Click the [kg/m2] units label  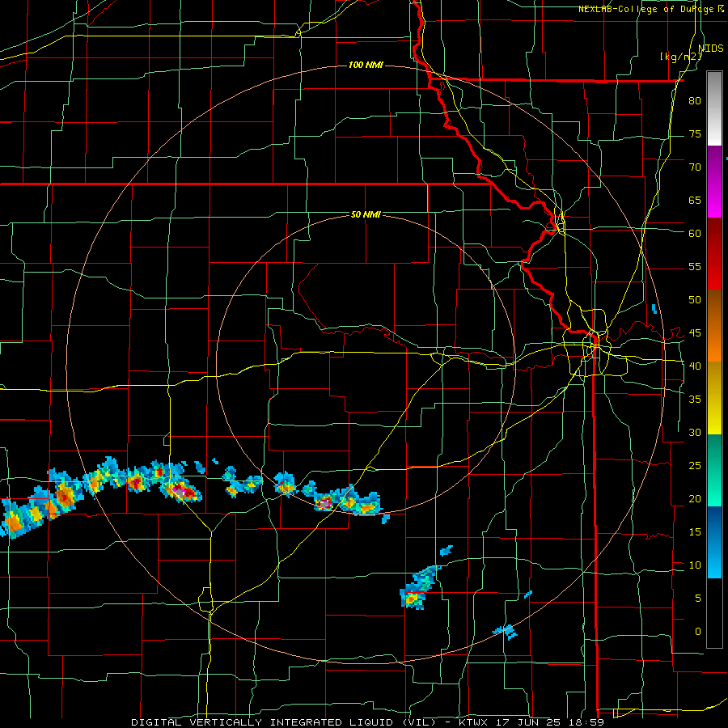pos(680,57)
